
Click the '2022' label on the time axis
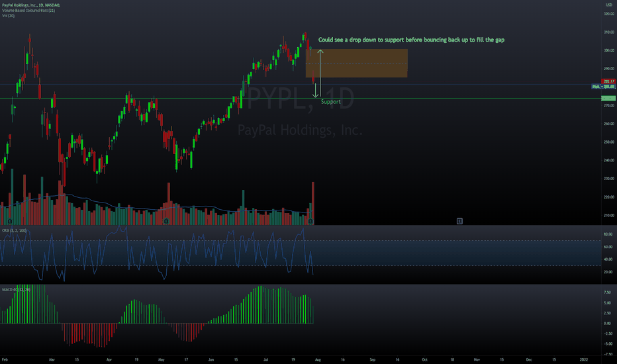coord(584,359)
